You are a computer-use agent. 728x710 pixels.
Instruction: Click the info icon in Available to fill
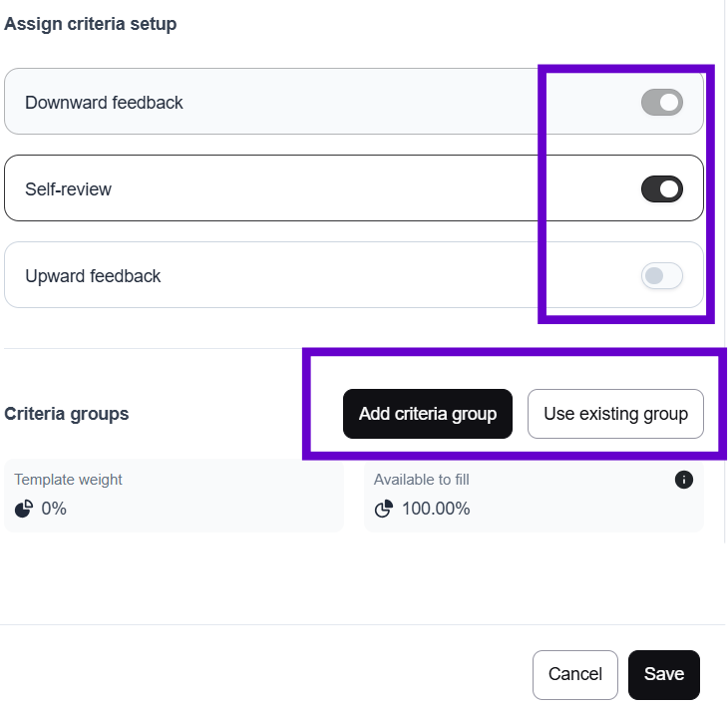click(x=684, y=480)
